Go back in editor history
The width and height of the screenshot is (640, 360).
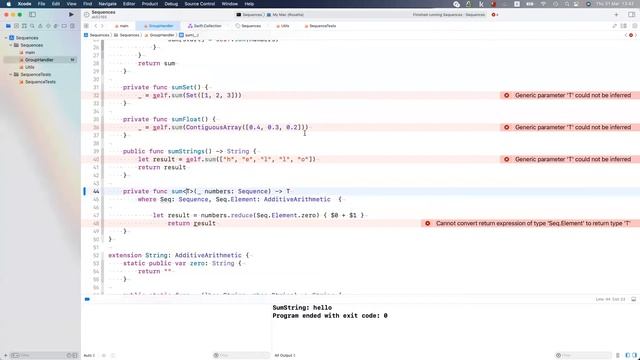pos(96,26)
